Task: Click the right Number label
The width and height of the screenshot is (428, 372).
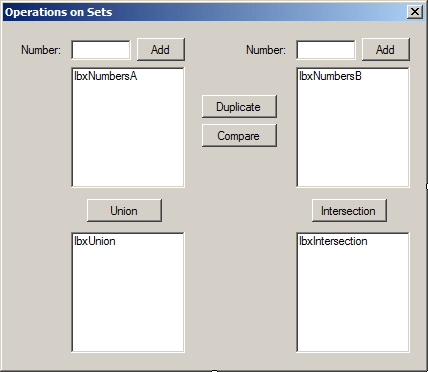Action: (266, 50)
